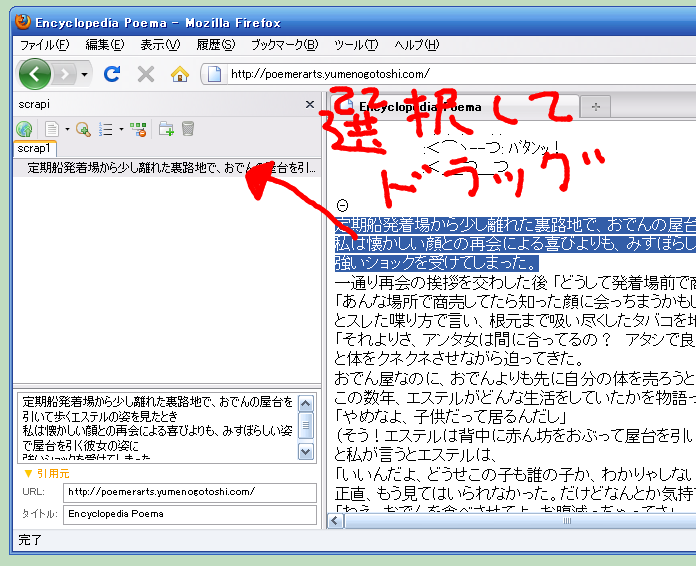
Task: Open the dropdown next to the document icon
Action: click(x=67, y=129)
